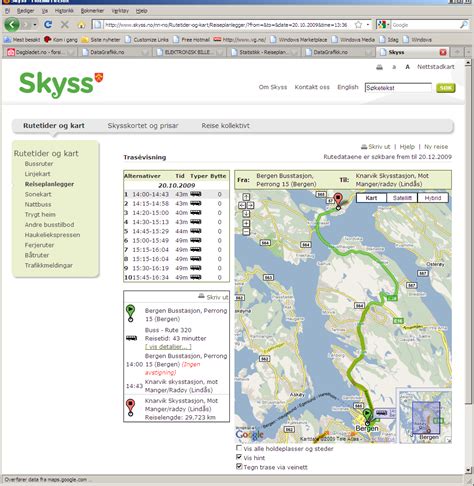Viewport: 474px width, 486px height.
Task: Reload page with the refresh icon
Action: [x=48, y=25]
